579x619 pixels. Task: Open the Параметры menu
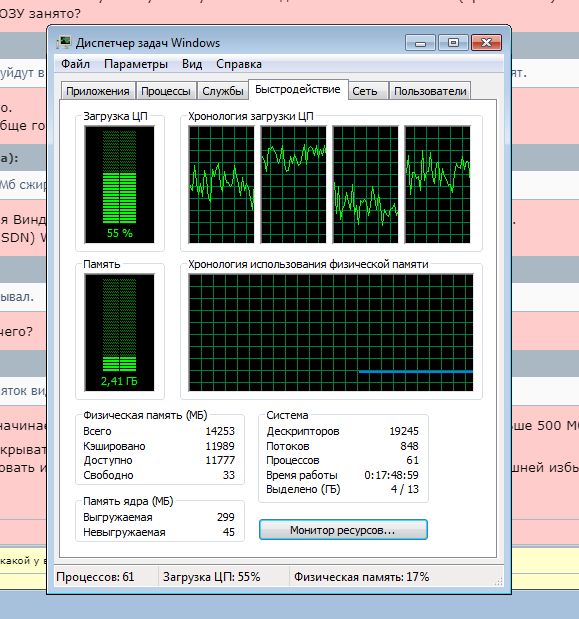pos(136,64)
